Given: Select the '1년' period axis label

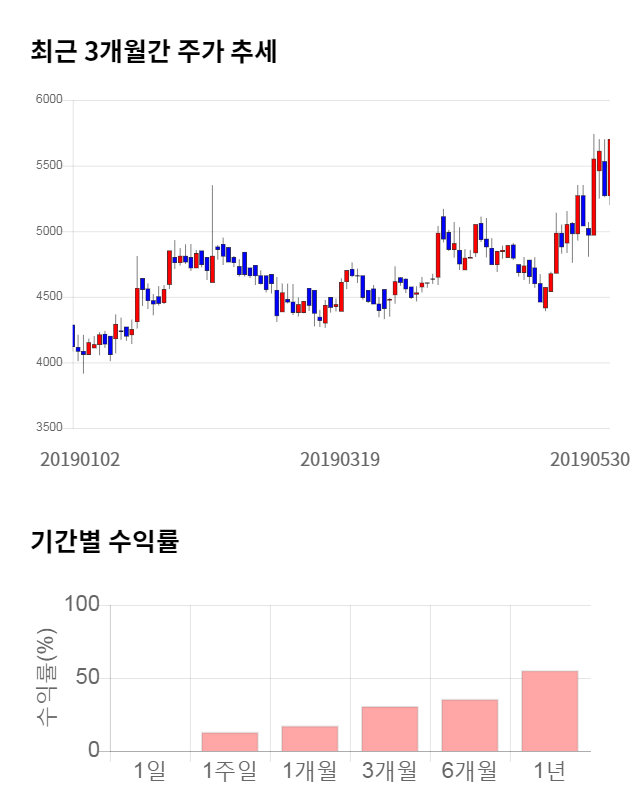Looking at the screenshot, I should (x=550, y=771).
